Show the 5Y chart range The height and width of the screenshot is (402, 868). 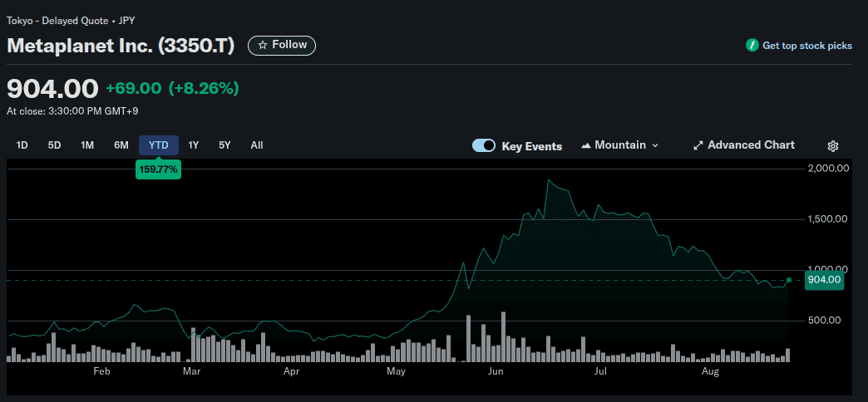coord(224,145)
